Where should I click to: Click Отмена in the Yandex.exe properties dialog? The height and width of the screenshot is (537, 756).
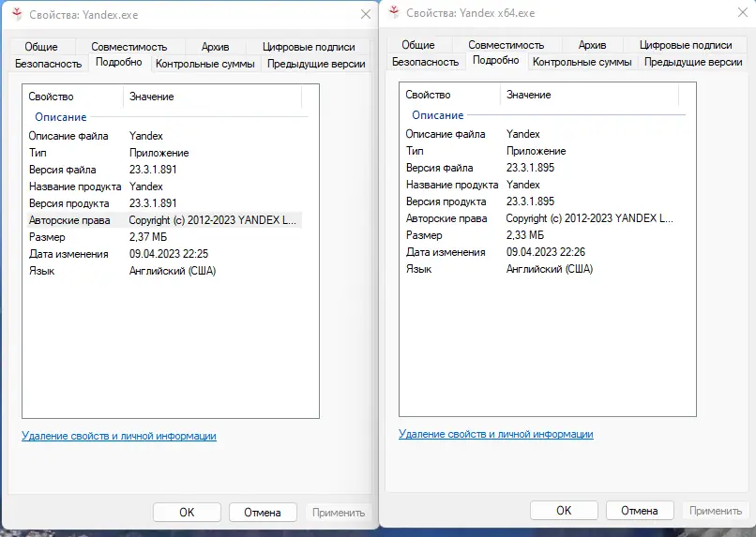click(x=262, y=513)
